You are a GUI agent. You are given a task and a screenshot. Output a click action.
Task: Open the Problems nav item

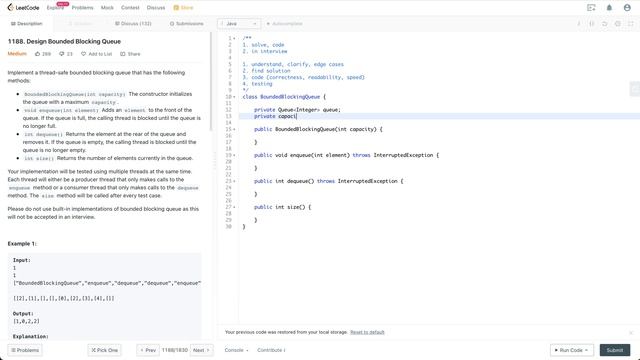(82, 7)
